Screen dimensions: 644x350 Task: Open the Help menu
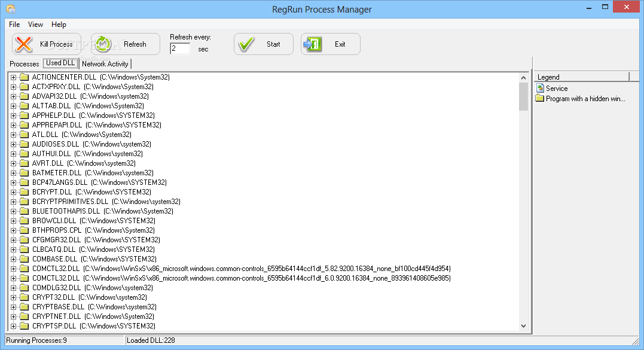[59, 25]
